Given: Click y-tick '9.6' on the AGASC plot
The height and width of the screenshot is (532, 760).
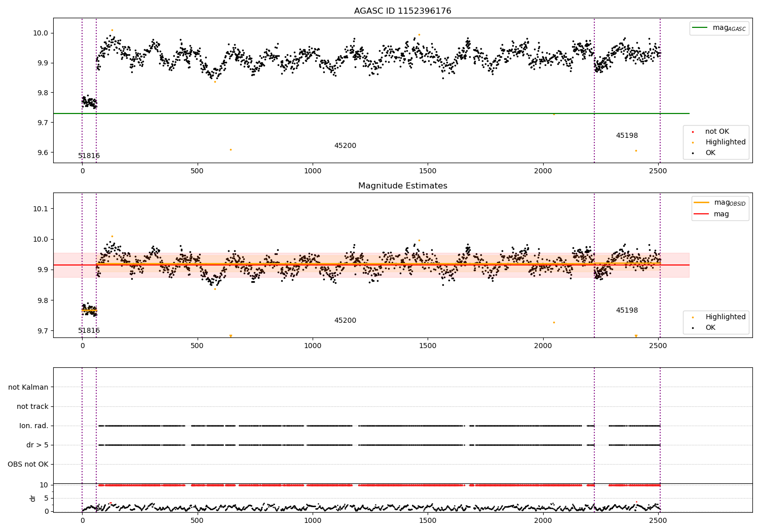Looking at the screenshot, I should 43,153.
